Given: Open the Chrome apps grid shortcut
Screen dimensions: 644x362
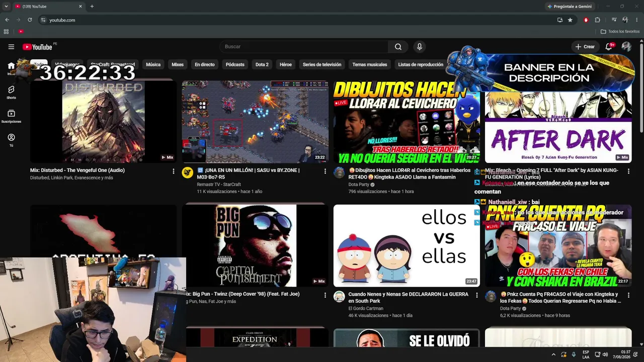Looking at the screenshot, I should coord(6,31).
